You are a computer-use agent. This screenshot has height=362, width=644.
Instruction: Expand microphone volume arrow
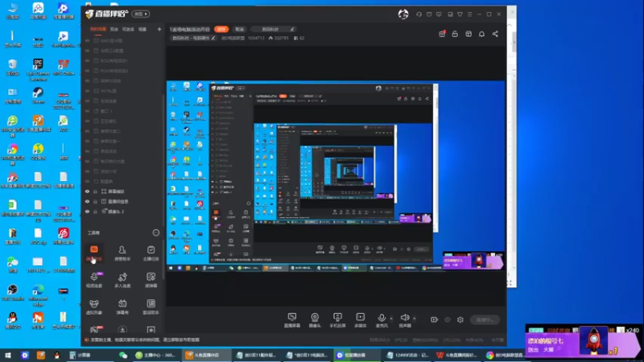coord(391,318)
